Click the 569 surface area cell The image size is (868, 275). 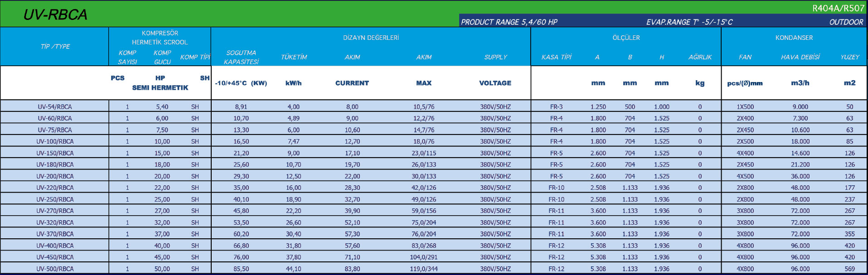pyautogui.click(x=849, y=269)
